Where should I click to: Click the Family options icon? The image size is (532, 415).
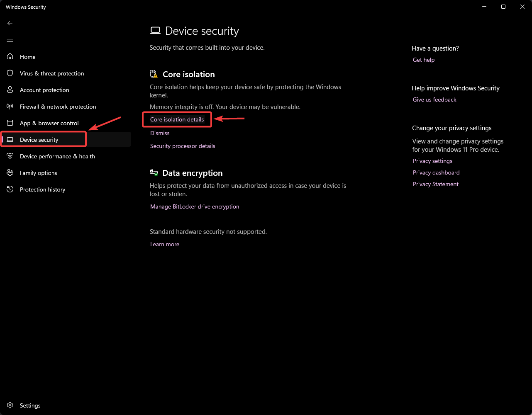(x=10, y=173)
